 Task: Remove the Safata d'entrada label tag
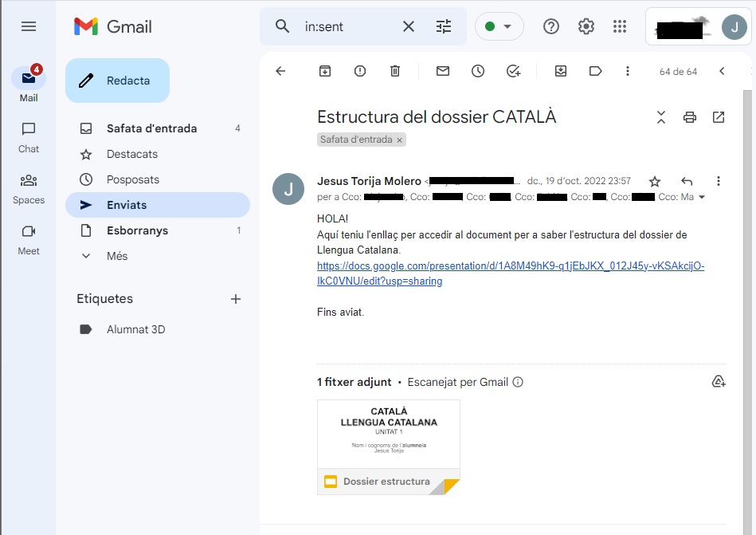tap(400, 140)
